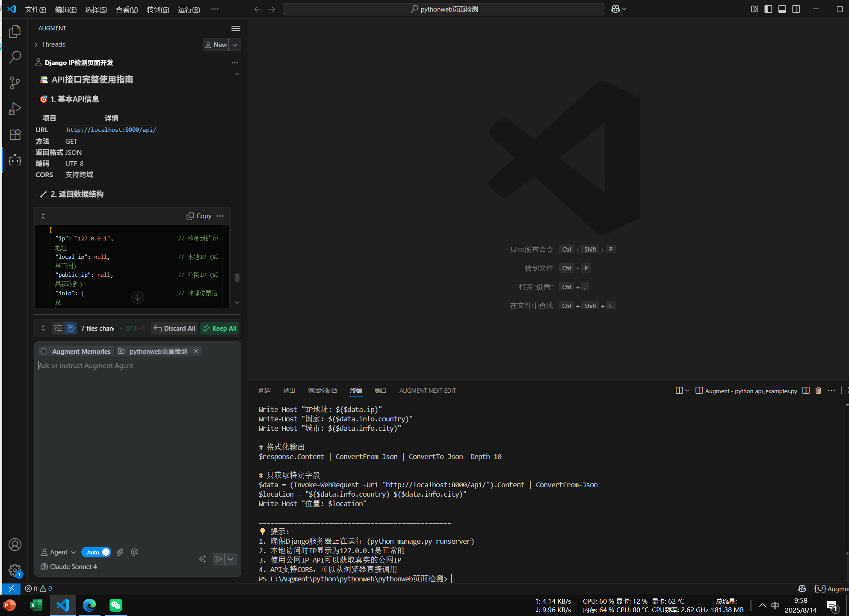The width and height of the screenshot is (849, 616).
Task: Open the http://localhost:8000/api/ link
Action: click(111, 130)
